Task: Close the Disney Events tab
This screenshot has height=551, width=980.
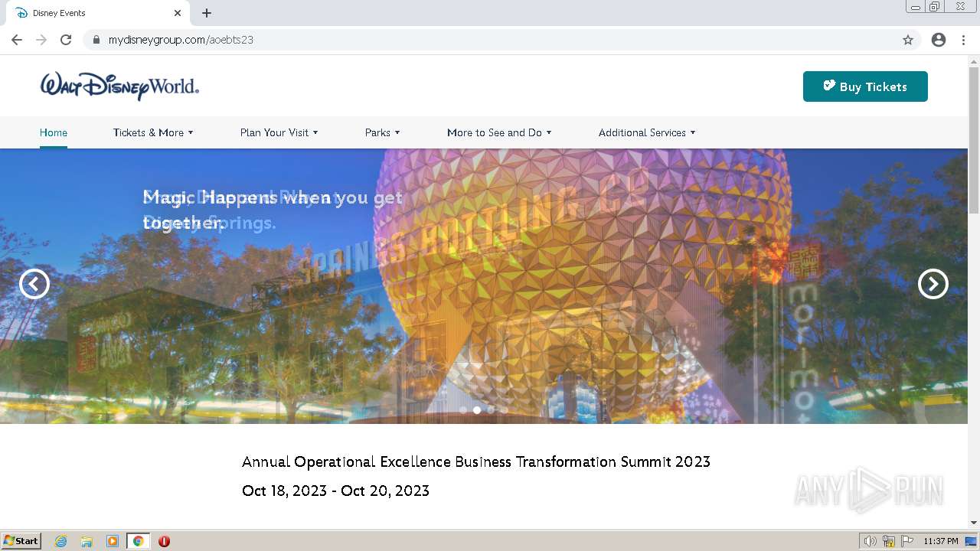Action: (x=178, y=13)
